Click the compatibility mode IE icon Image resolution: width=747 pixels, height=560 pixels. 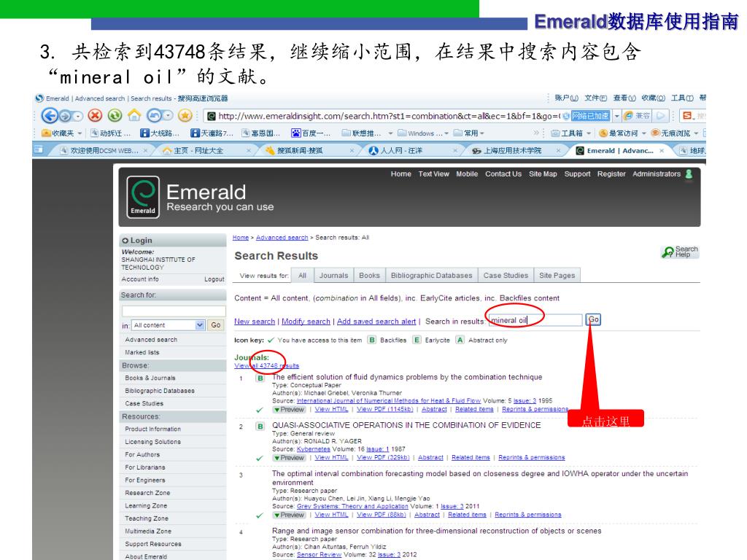629,116
